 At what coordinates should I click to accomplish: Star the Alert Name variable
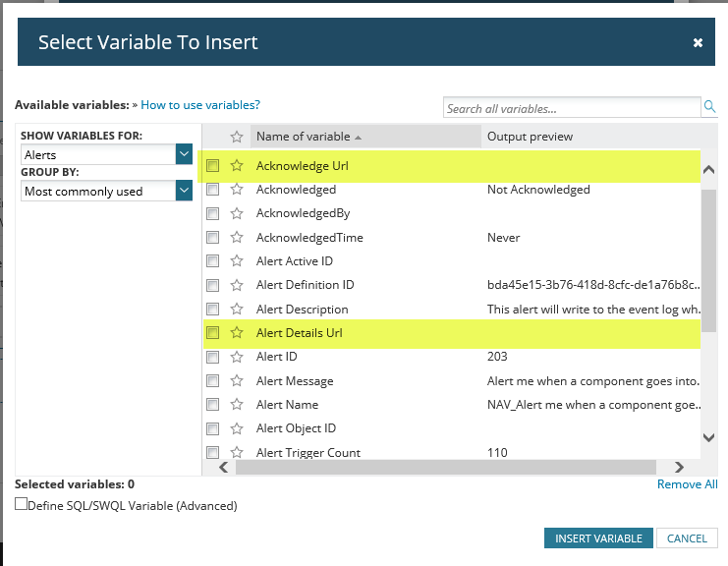(x=236, y=405)
